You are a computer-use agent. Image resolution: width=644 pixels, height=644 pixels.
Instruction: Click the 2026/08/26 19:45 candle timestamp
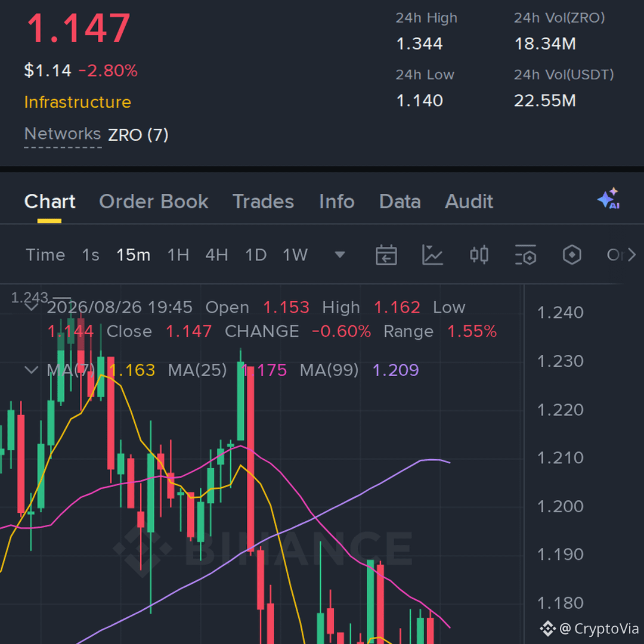point(119,307)
